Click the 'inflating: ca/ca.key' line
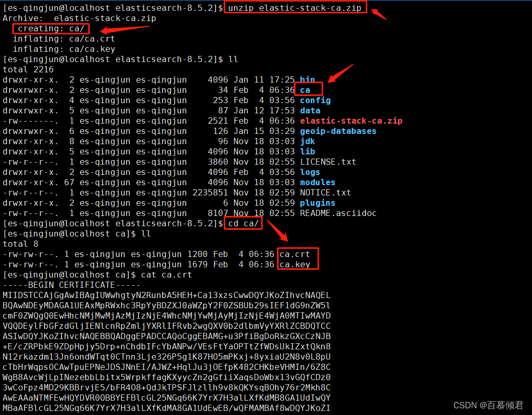The width and height of the screenshot is (532, 415). coord(64,49)
